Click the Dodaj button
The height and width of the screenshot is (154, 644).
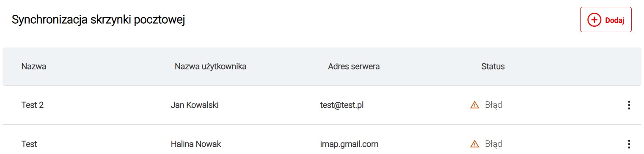coord(605,20)
